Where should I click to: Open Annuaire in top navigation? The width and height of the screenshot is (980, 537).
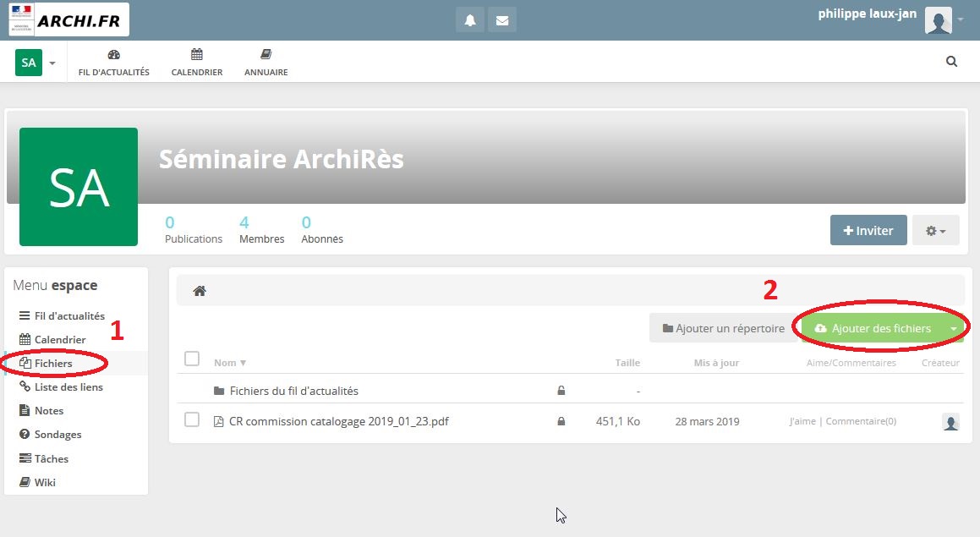click(x=266, y=63)
